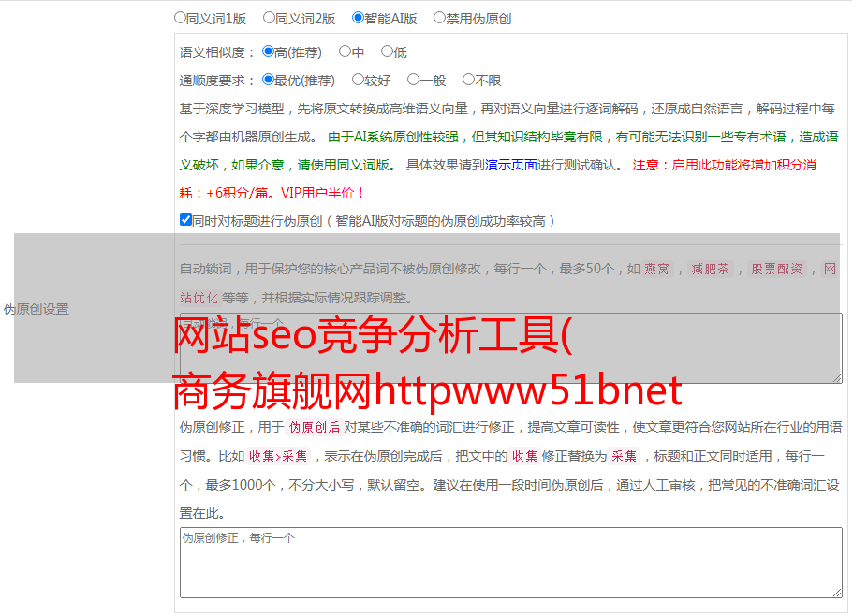Set 通顺度要求 to 最优(推荐)

268,80
